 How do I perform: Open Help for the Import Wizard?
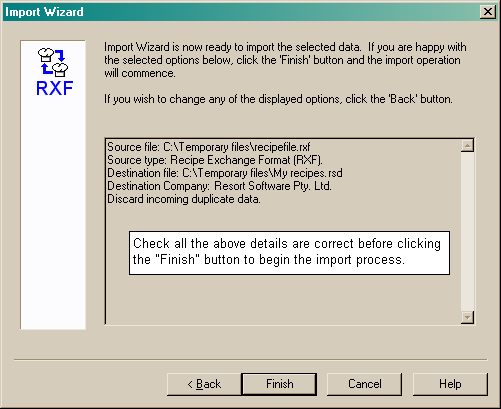[x=450, y=384]
